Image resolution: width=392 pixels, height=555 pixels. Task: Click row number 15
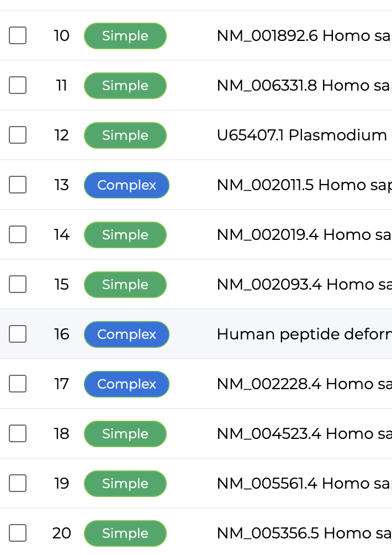pos(61,285)
